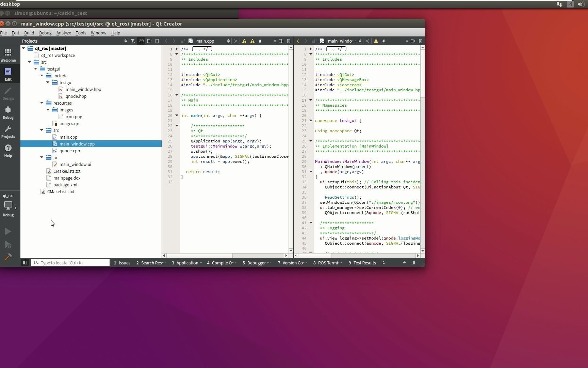Open output panes selector arrows
This screenshot has width=588, height=368.
coord(383,263)
